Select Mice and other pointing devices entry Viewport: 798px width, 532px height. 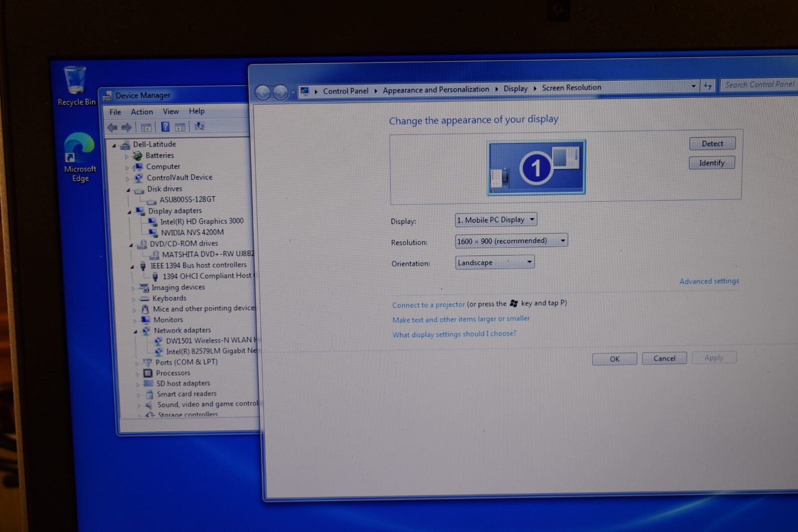204,309
